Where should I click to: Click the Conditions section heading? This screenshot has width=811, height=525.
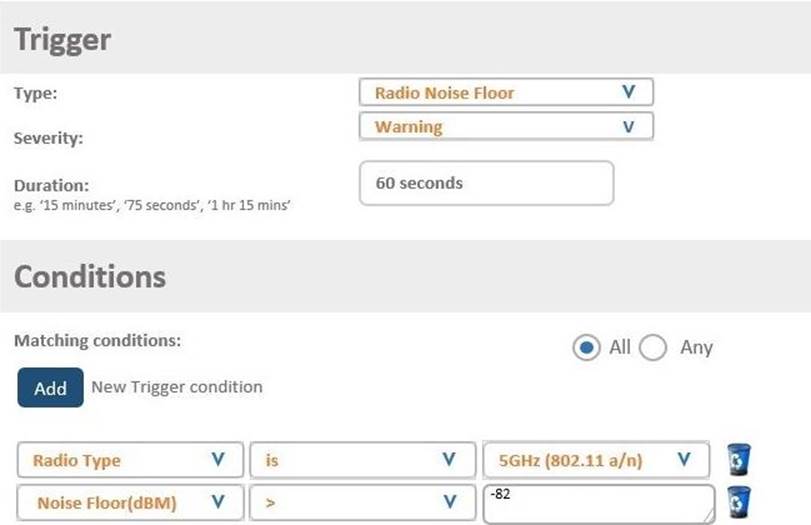90,276
